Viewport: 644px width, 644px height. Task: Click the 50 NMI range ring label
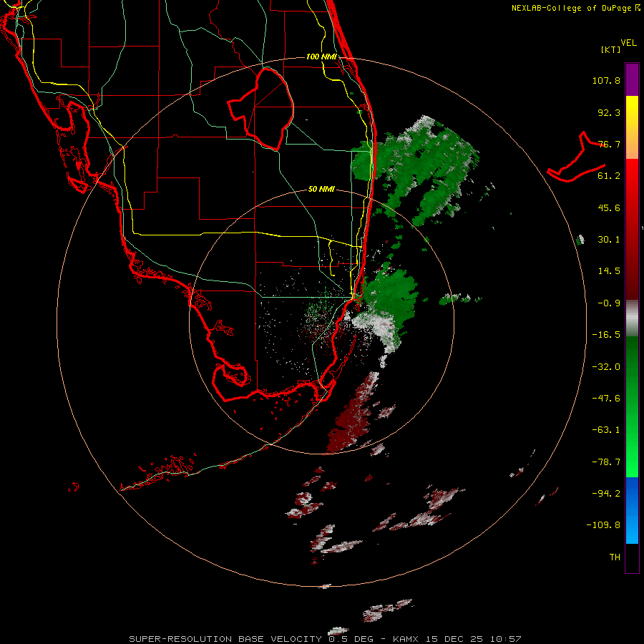tap(321, 189)
